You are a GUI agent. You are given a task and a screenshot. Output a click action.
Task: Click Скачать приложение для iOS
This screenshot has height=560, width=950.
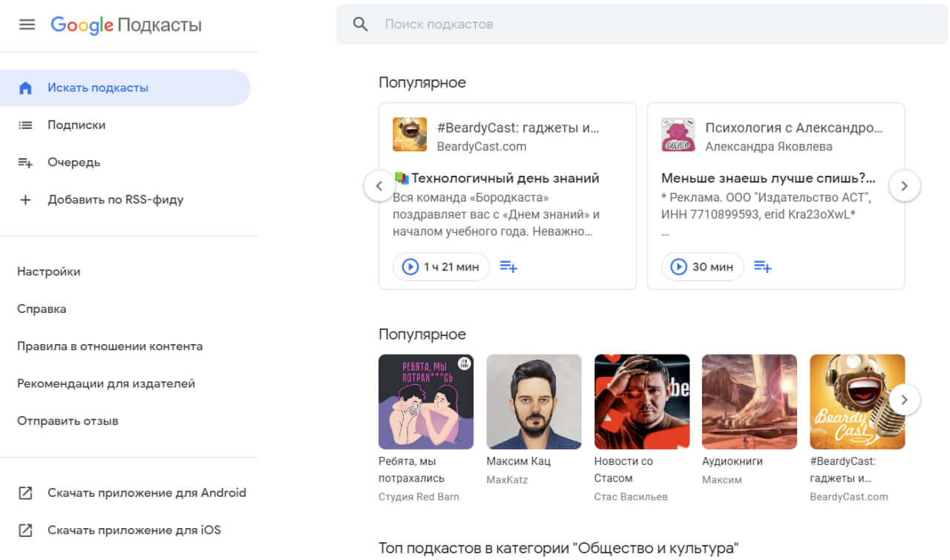coord(134,530)
